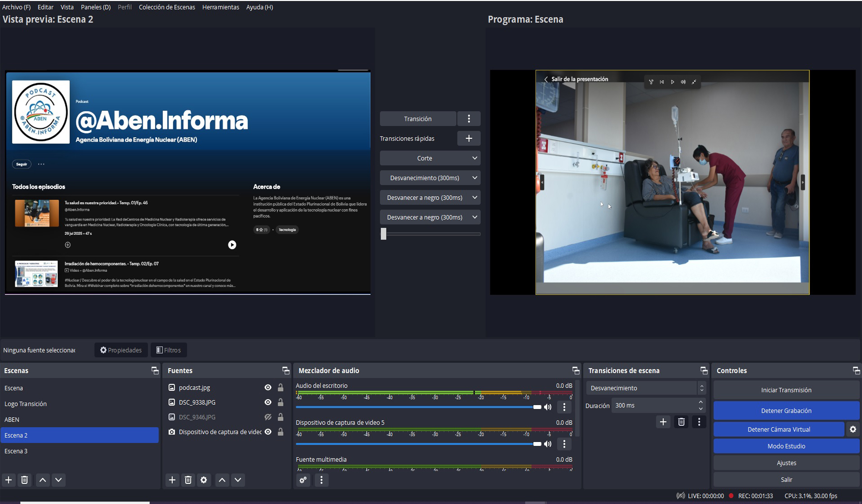Viewport: 862px width, 504px height.
Task: Open audio mixer three-dot menu at bottom
Action: point(321,480)
